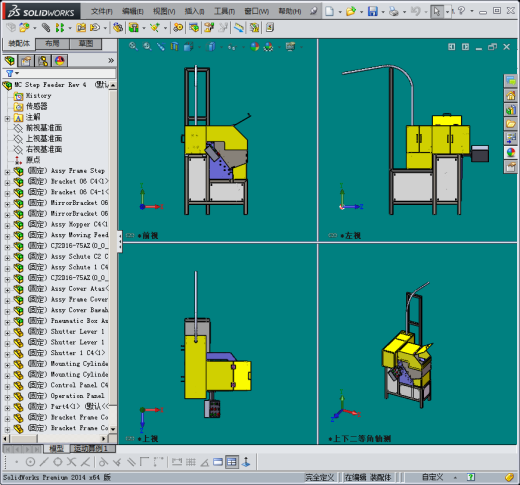Image resolution: width=520 pixels, height=485 pixels.
Task: Click the Appearances icon in right task pane
Action: tap(510, 153)
